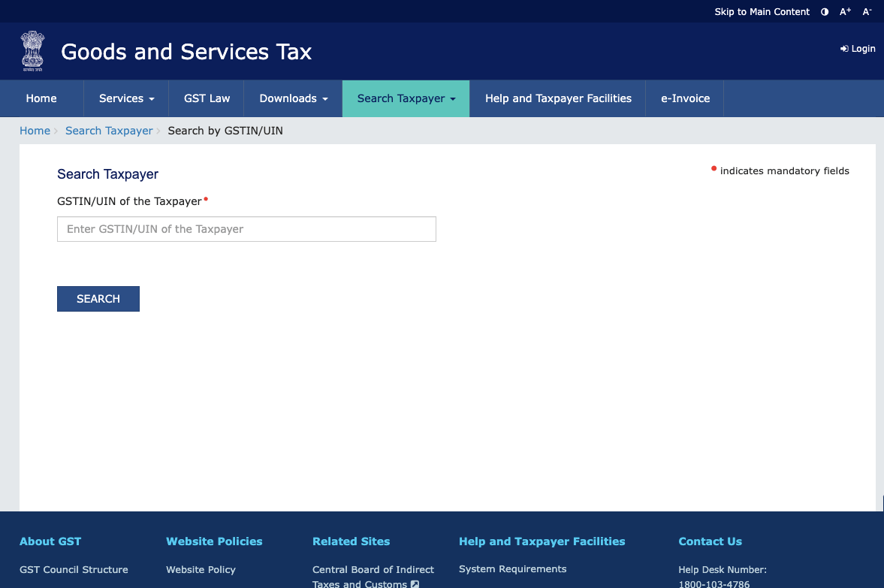Open the Search Taxpayer dropdown menu
This screenshot has height=588, width=884.
pos(406,98)
